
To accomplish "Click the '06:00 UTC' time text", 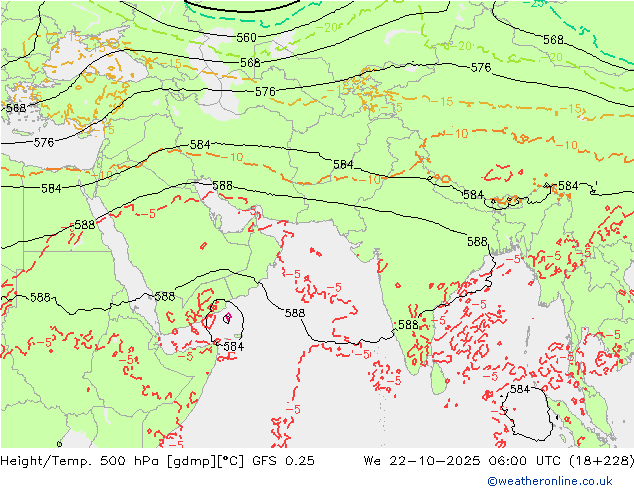I will 523,460.
